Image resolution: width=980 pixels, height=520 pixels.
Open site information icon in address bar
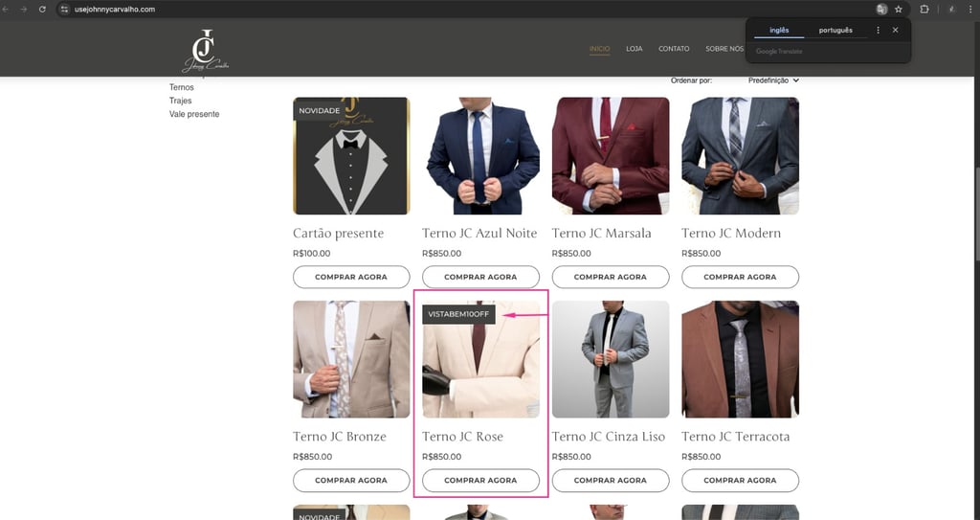(64, 10)
